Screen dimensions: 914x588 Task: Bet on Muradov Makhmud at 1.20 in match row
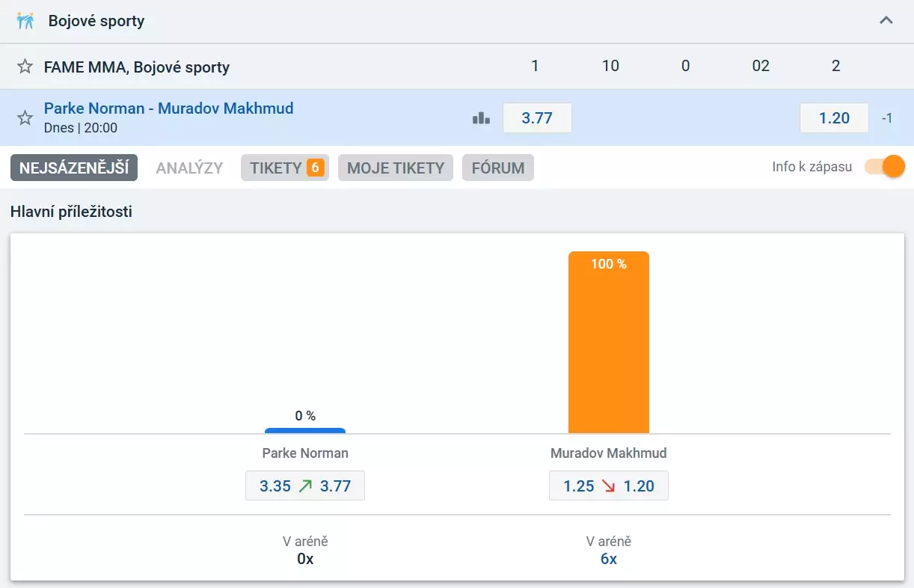coord(834,118)
